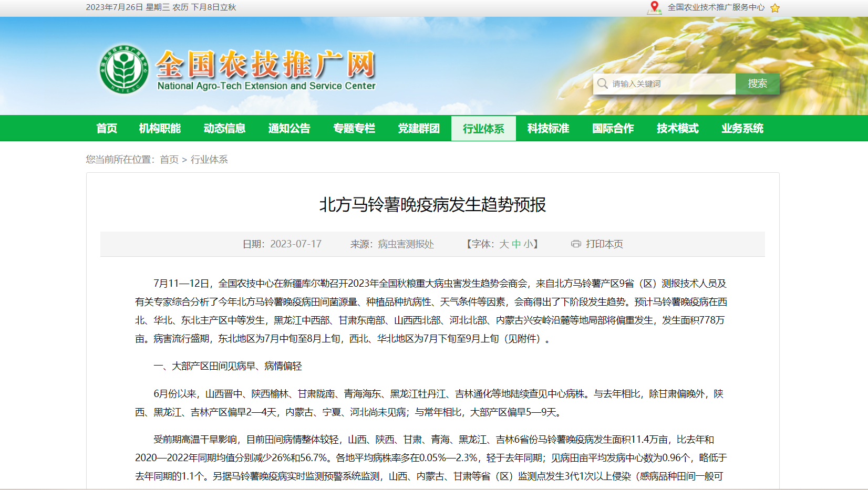Image resolution: width=868 pixels, height=490 pixels.
Task: Open the 党建群团 navigation menu
Action: point(419,128)
